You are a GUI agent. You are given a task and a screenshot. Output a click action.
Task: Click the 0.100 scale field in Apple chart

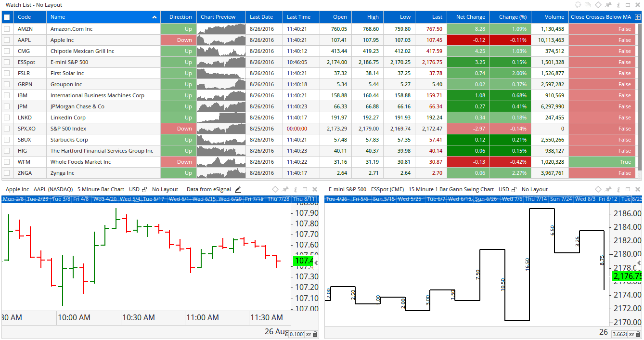click(x=296, y=334)
